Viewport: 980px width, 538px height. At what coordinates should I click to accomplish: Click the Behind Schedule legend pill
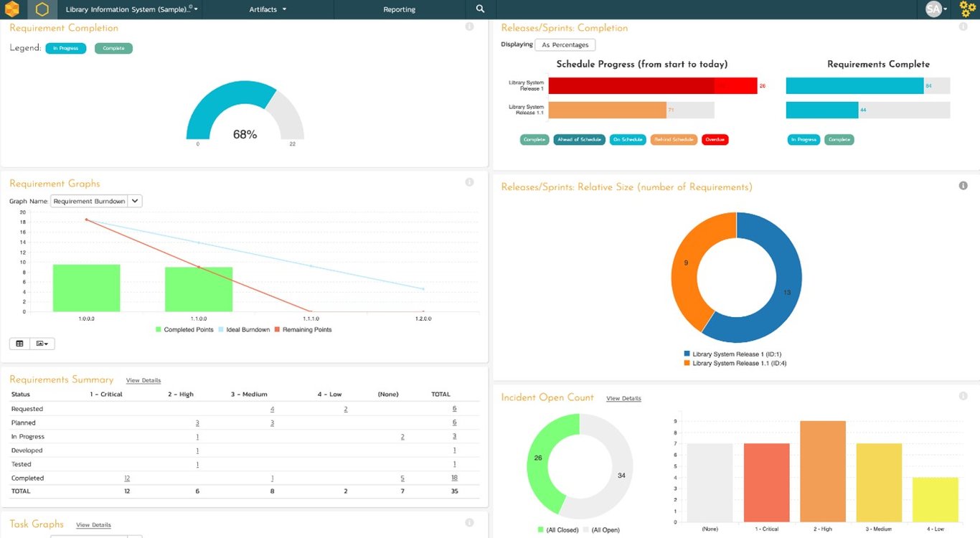pos(674,140)
